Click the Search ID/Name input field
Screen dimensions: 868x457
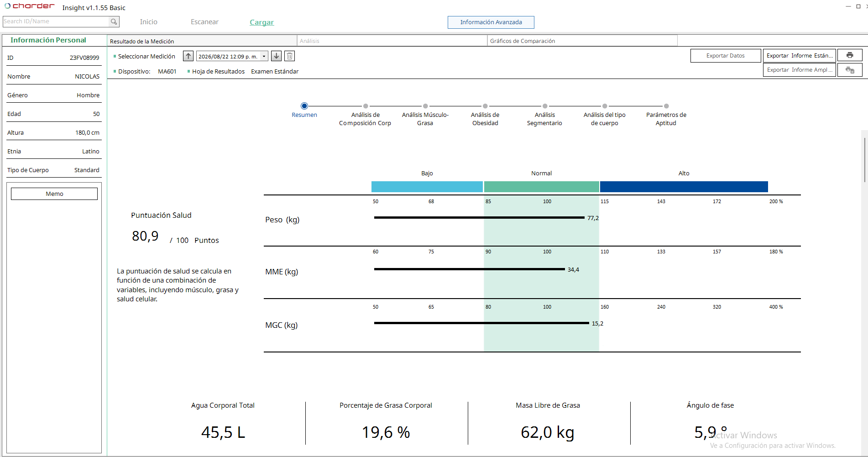click(x=56, y=21)
